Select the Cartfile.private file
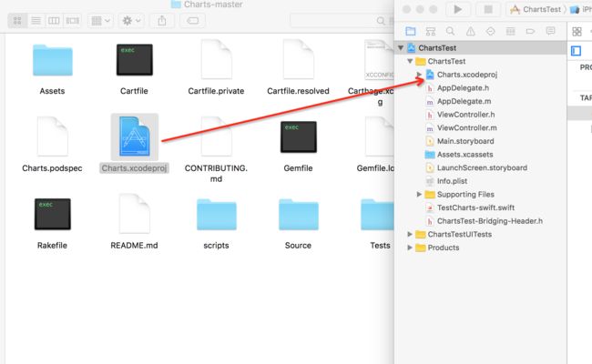The height and width of the screenshot is (364, 592). click(x=216, y=59)
